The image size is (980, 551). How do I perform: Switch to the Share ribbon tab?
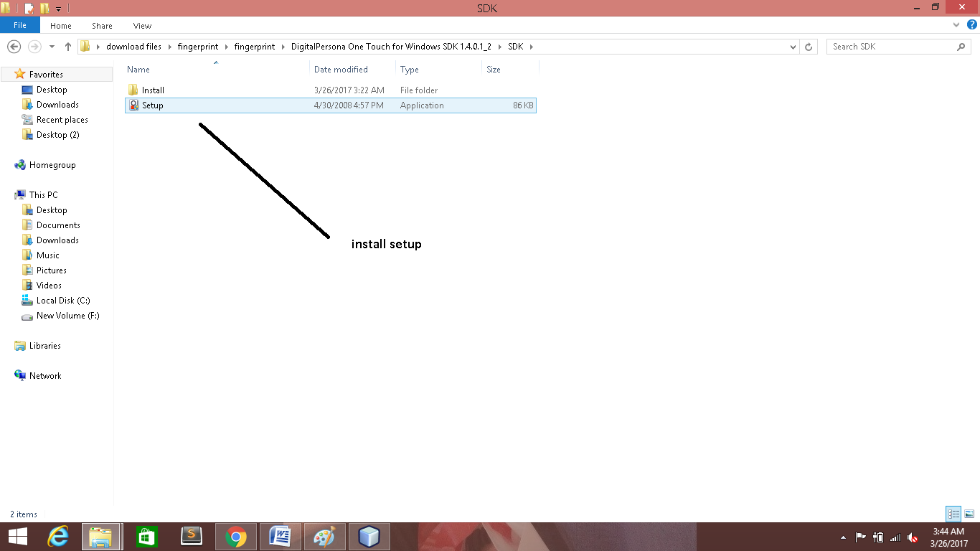click(102, 26)
